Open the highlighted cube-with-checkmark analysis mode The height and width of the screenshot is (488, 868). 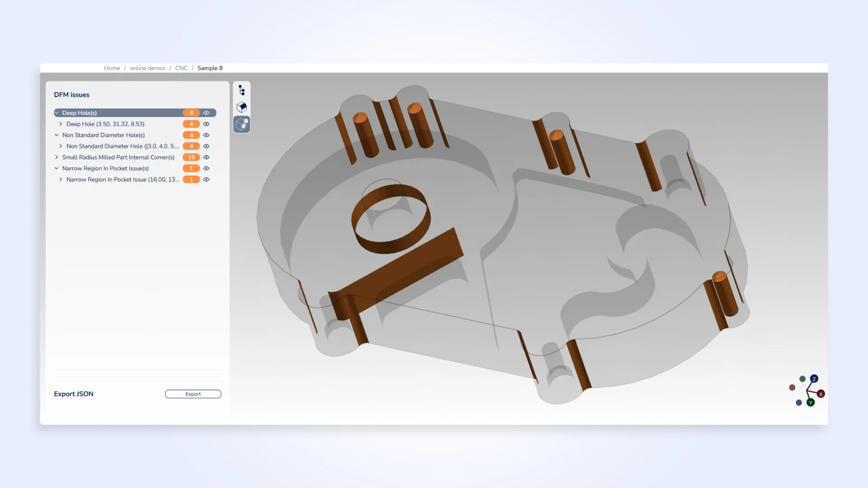pyautogui.click(x=241, y=124)
